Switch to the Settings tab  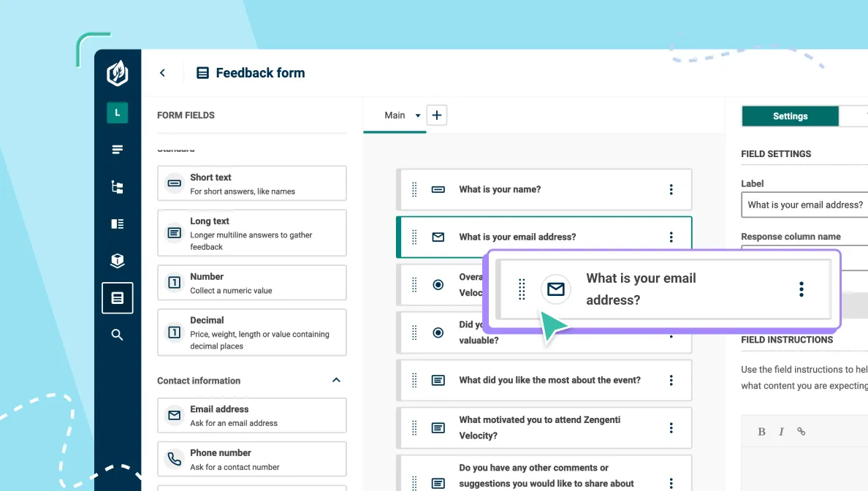790,116
